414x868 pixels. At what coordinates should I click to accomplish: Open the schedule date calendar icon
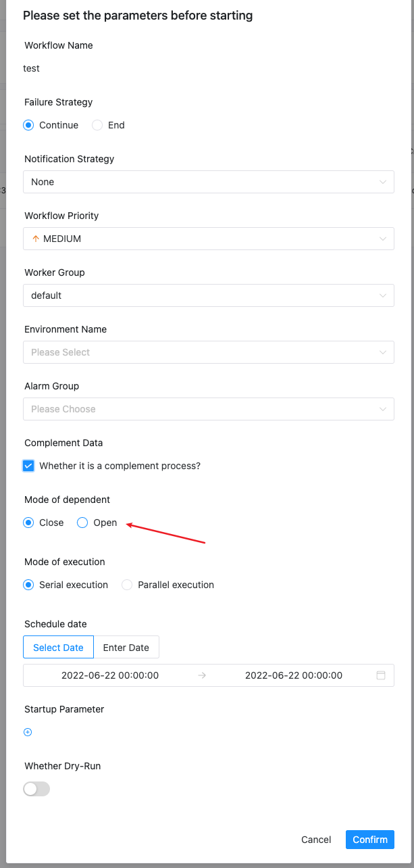[381, 675]
